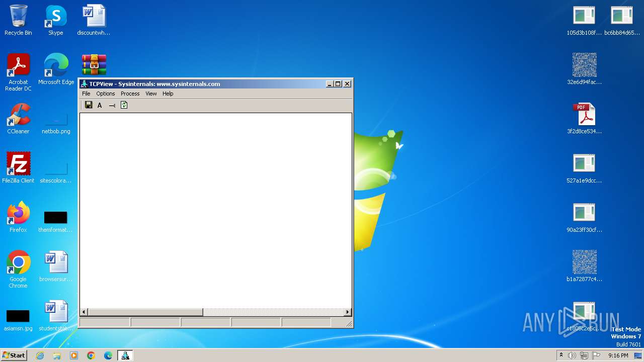Select the 527a1e9dcc... desktop file
This screenshot has height=362, width=644.
click(584, 167)
